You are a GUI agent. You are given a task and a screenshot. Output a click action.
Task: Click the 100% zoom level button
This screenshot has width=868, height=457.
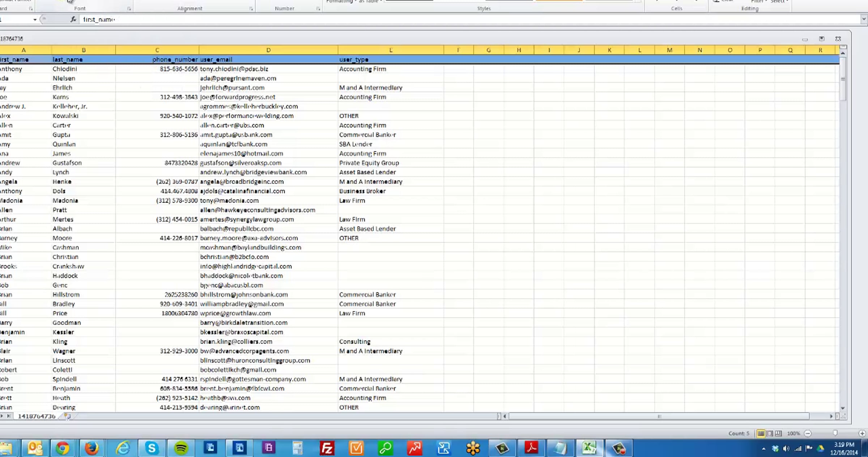[x=793, y=433]
